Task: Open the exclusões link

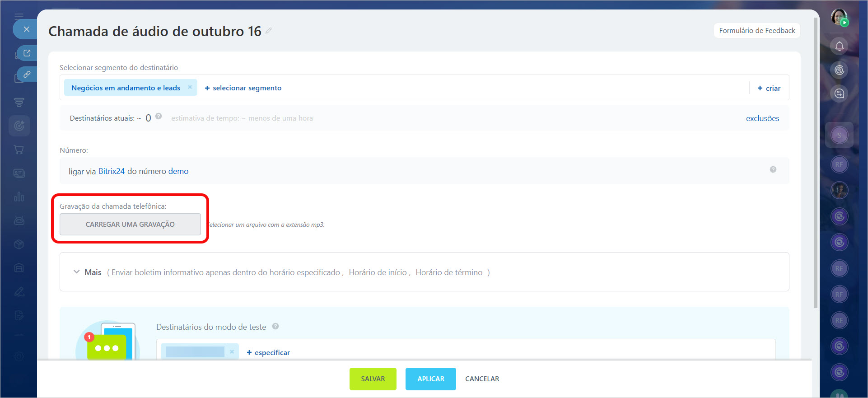Action: click(762, 118)
